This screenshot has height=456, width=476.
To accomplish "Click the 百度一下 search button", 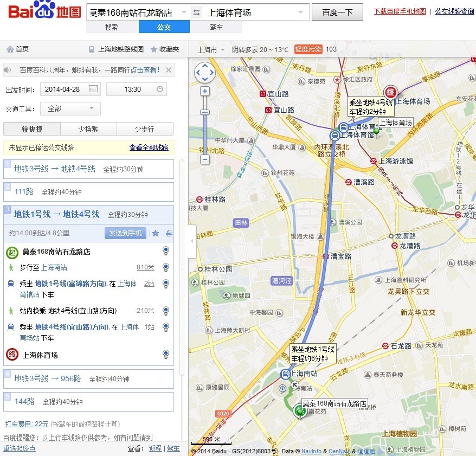I will click(337, 12).
